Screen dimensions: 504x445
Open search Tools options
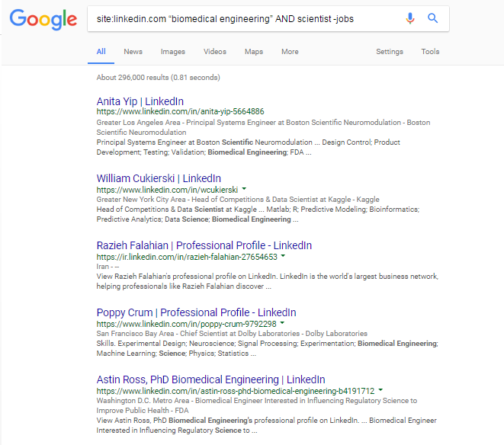click(x=430, y=52)
